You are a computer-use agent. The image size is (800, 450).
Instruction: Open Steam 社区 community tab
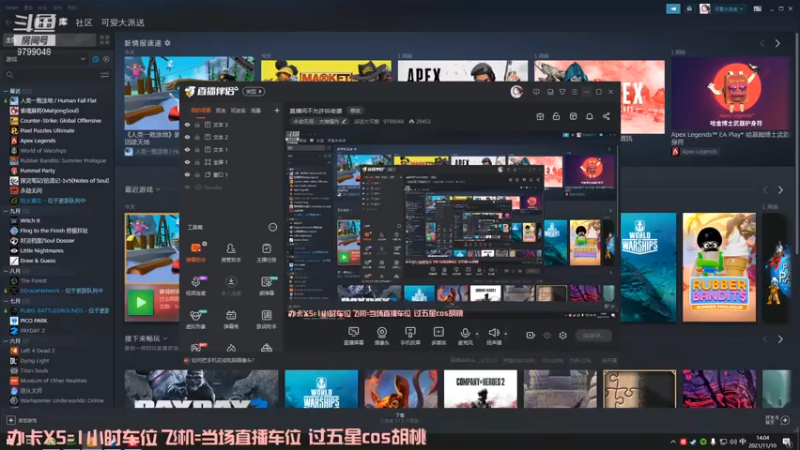[x=84, y=22]
